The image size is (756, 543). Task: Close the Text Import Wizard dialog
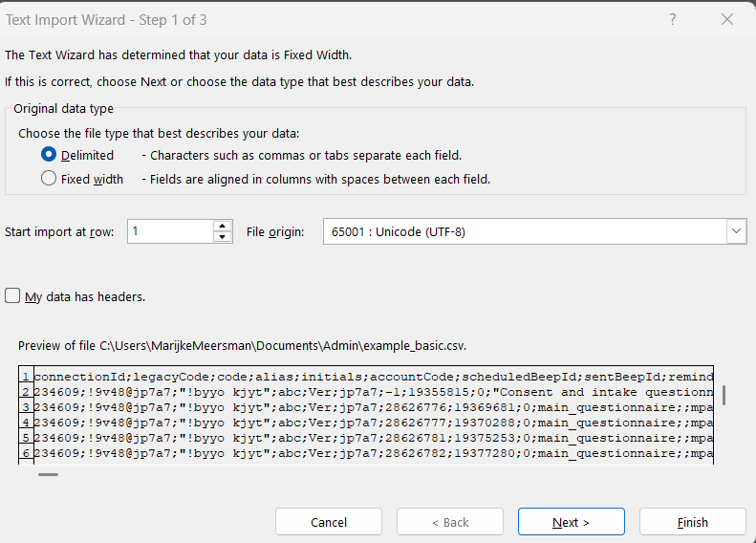click(x=727, y=19)
